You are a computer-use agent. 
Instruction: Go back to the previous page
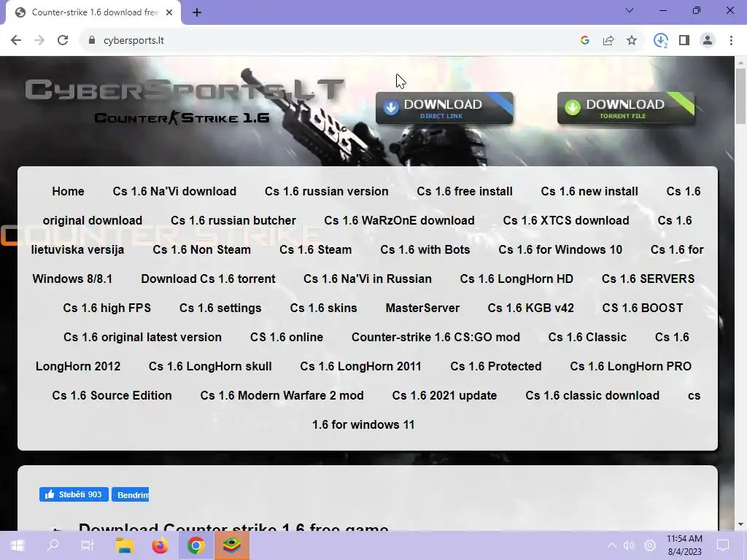16,41
